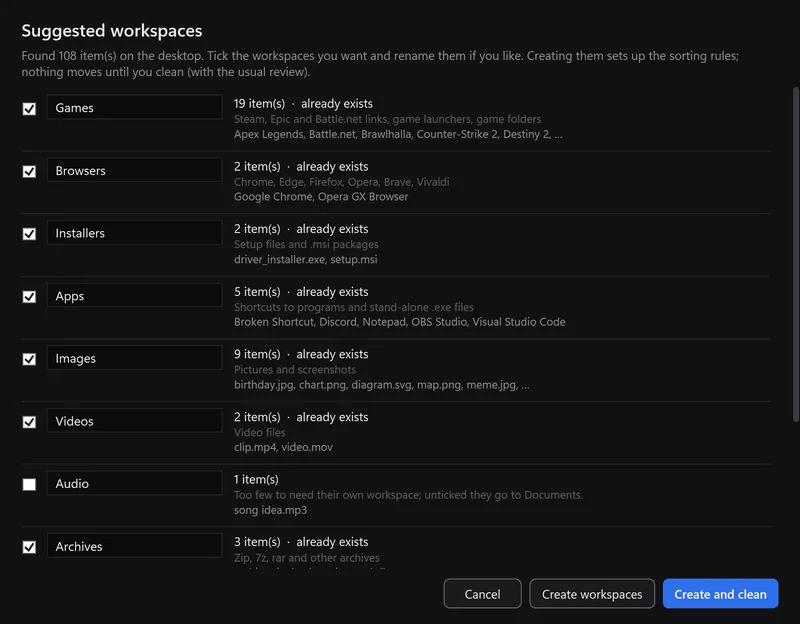Toggle the Apps workspace checkbox

coord(29,297)
